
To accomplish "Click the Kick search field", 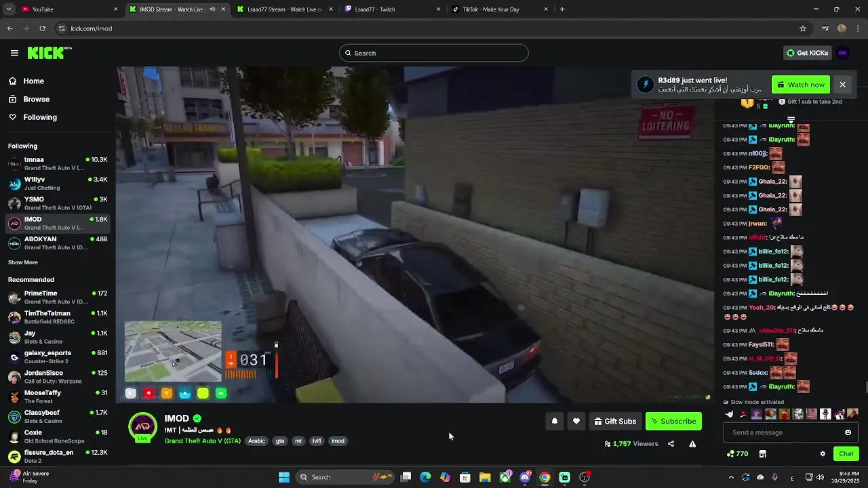I will click(x=434, y=53).
